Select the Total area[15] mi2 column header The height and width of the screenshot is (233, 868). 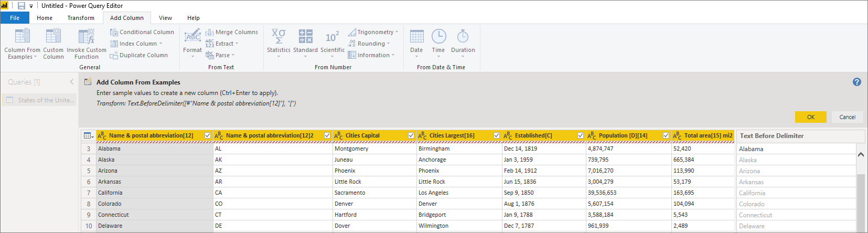click(x=703, y=135)
